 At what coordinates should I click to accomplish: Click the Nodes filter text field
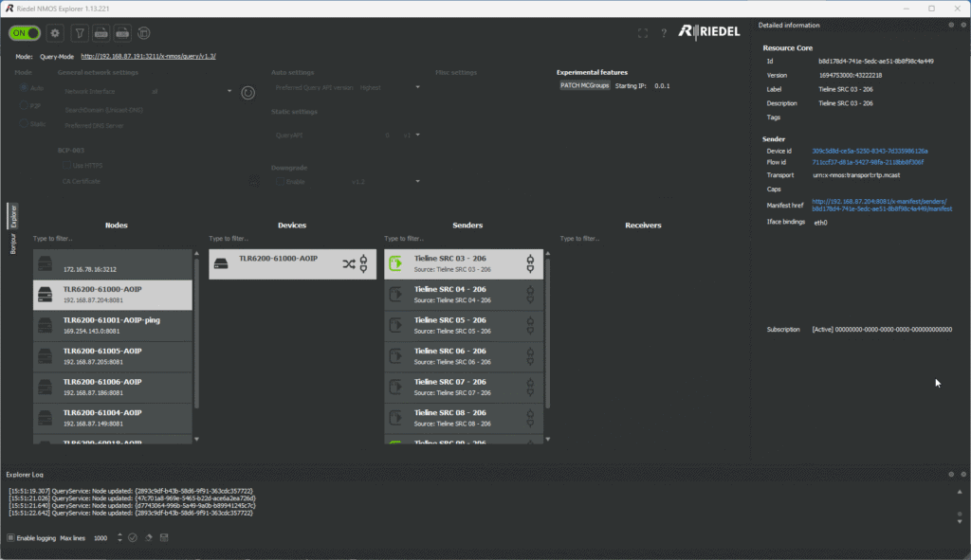[x=112, y=239]
